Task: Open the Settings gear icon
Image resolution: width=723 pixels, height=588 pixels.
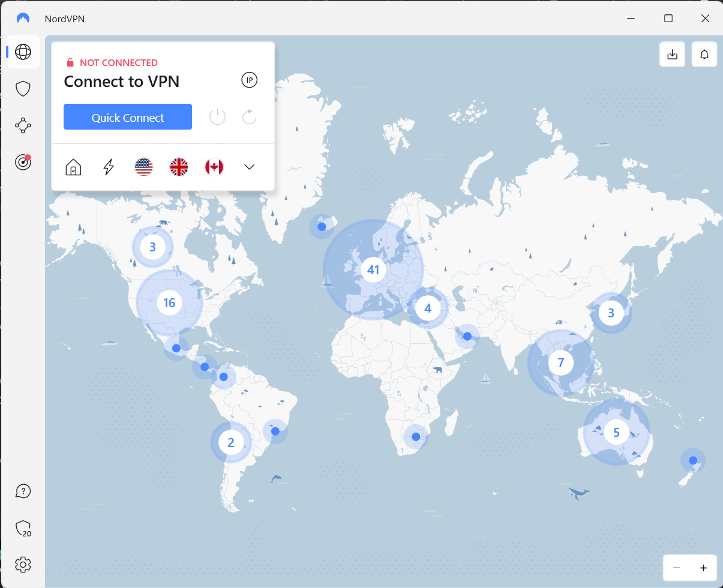Action: point(23,565)
